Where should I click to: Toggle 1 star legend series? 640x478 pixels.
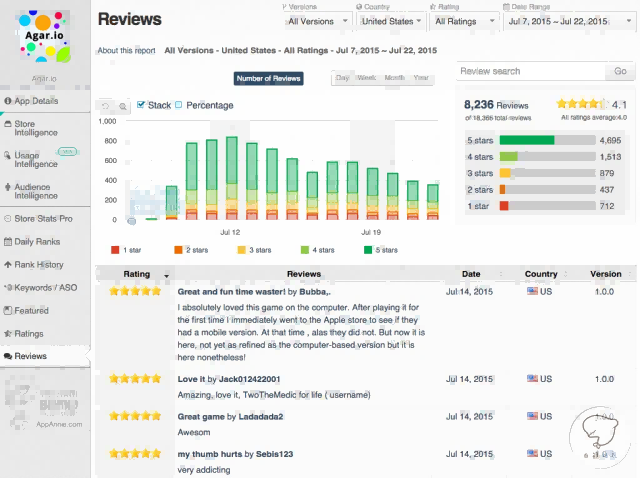pyautogui.click(x=126, y=250)
